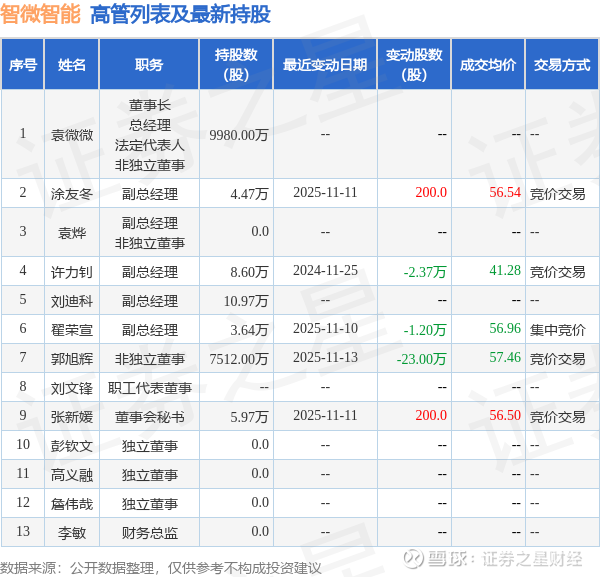Click the date 2025-11-10
Image resolution: width=600 pixels, height=577 pixels.
coord(325,328)
